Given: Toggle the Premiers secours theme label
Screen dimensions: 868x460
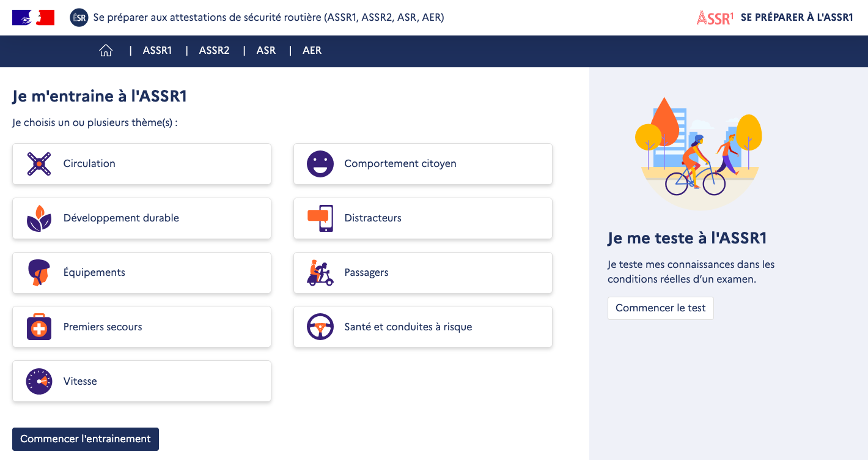Looking at the screenshot, I should click(103, 327).
